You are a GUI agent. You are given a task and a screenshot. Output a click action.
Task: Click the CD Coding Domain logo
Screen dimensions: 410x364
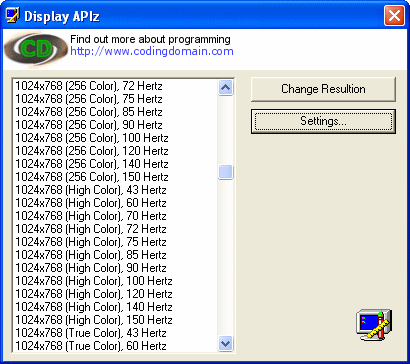pyautogui.click(x=36, y=50)
